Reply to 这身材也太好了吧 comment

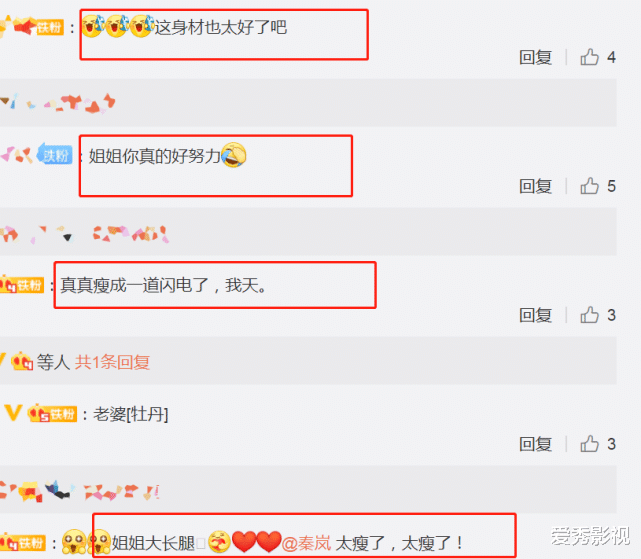535,57
